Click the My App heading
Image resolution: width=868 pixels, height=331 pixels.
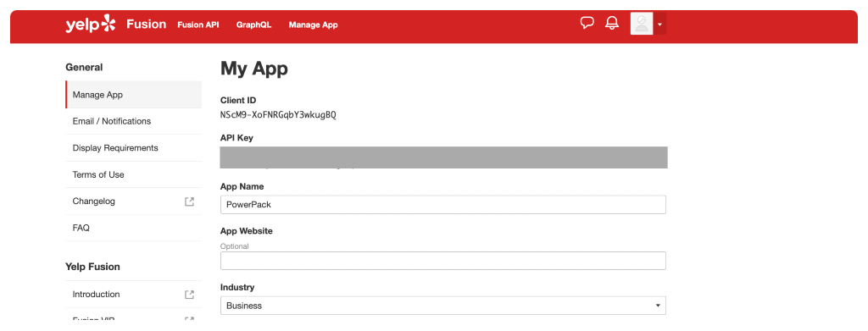click(x=254, y=69)
